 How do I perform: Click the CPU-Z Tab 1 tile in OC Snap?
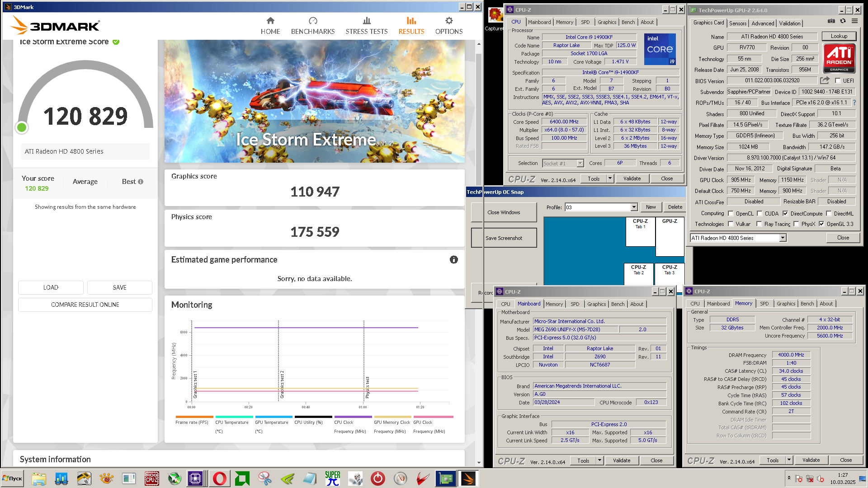pos(640,232)
